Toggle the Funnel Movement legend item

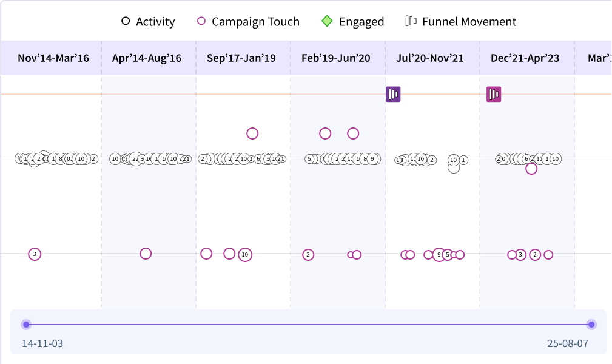pyautogui.click(x=460, y=21)
